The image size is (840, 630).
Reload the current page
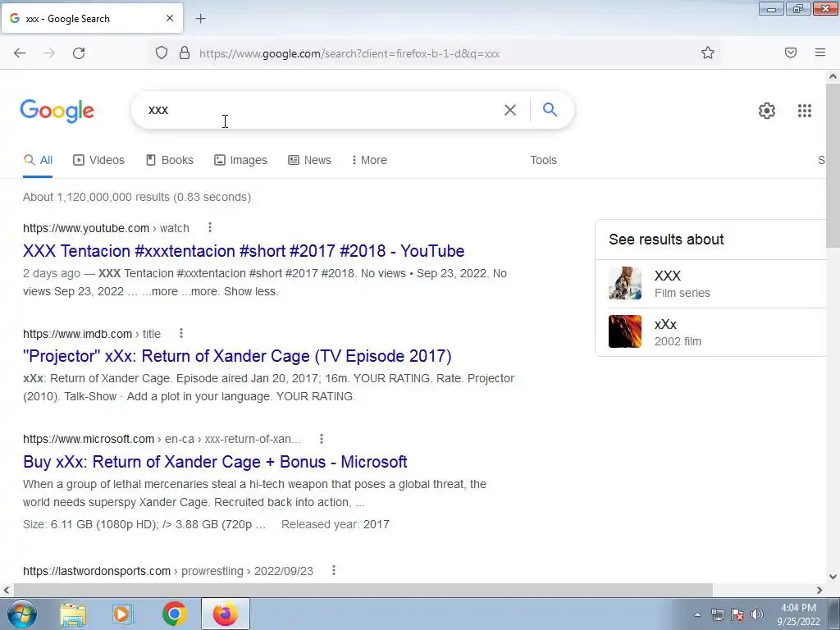[79, 53]
